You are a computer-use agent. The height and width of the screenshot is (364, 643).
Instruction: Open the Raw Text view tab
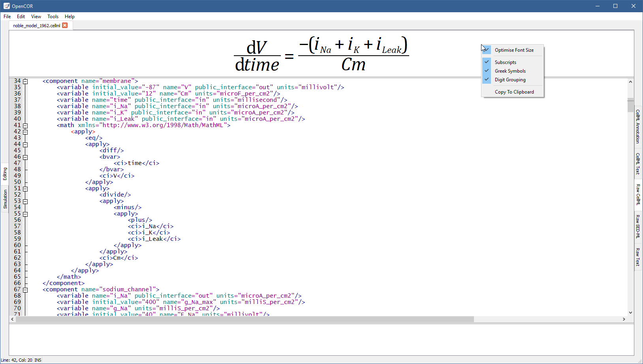click(x=637, y=257)
